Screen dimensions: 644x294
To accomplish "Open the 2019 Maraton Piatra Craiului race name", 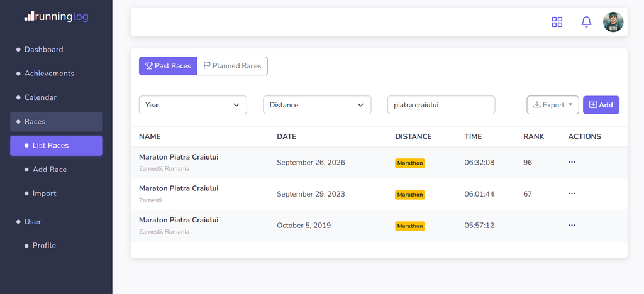I will (179, 220).
